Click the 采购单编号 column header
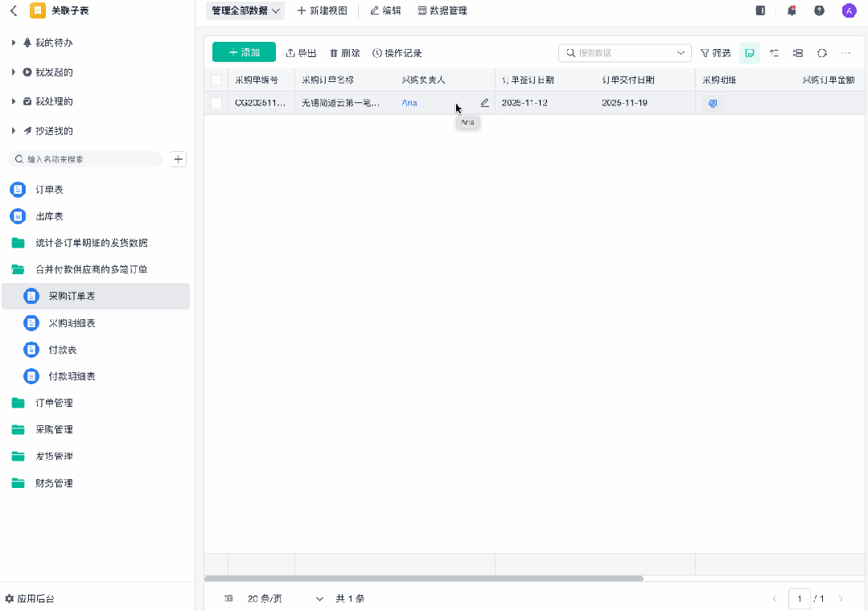 tap(261, 80)
